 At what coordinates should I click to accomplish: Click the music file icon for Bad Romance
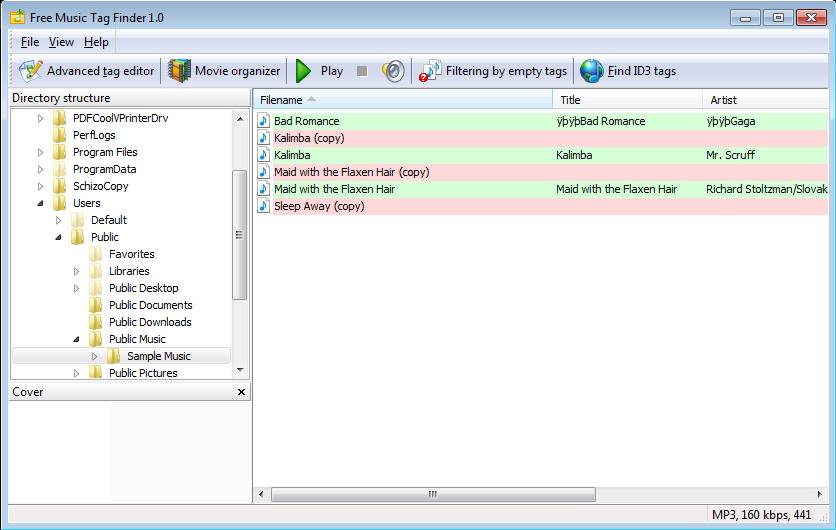point(264,121)
